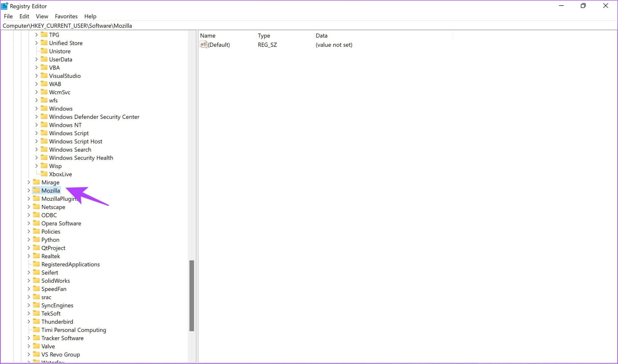Expand the Thunderbird key
The image size is (618, 364).
point(29,322)
